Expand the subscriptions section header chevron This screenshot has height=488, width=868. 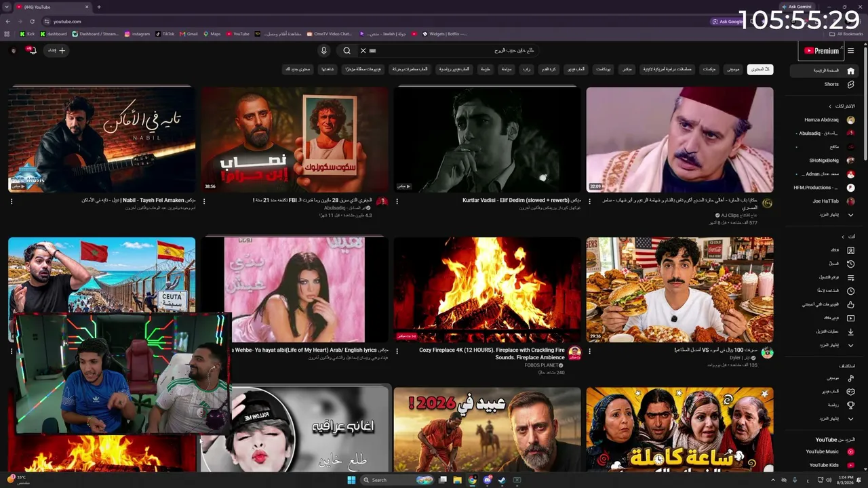[830, 106]
